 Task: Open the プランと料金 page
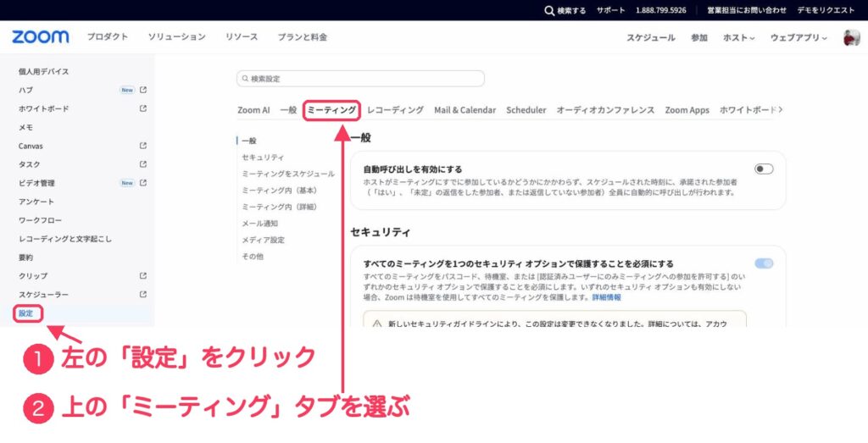(303, 37)
